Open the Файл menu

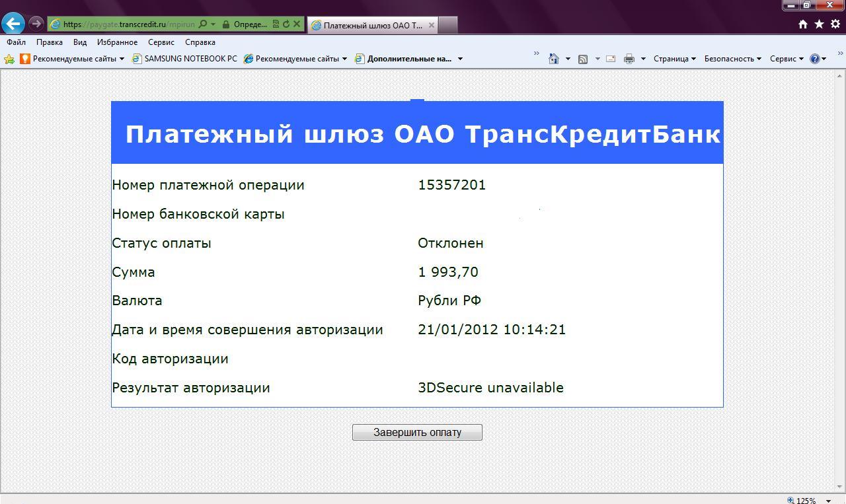[x=16, y=42]
